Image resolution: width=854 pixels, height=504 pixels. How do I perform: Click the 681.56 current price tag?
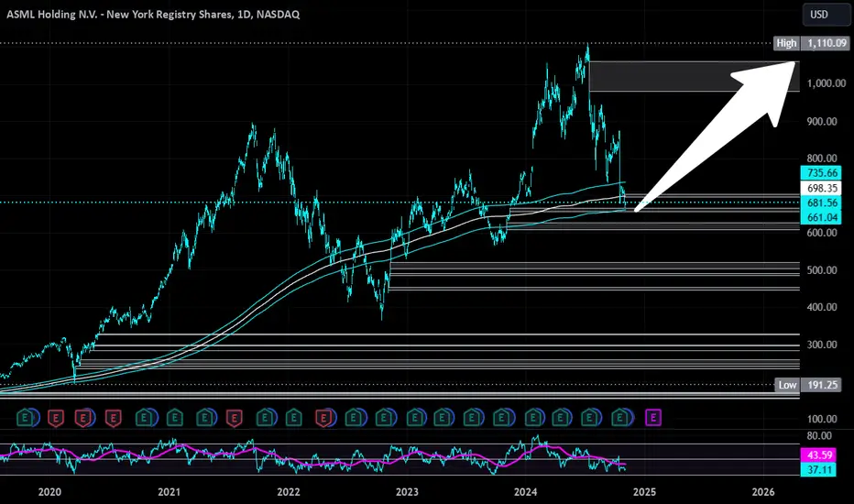821,203
